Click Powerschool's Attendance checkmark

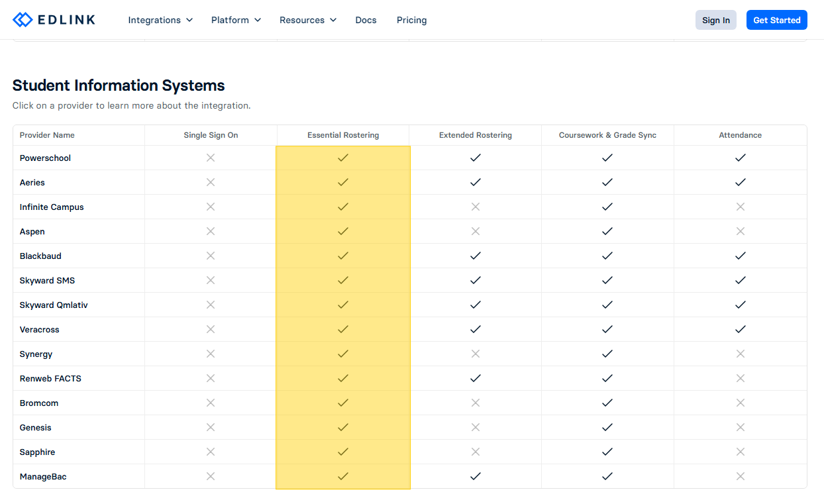pos(741,158)
